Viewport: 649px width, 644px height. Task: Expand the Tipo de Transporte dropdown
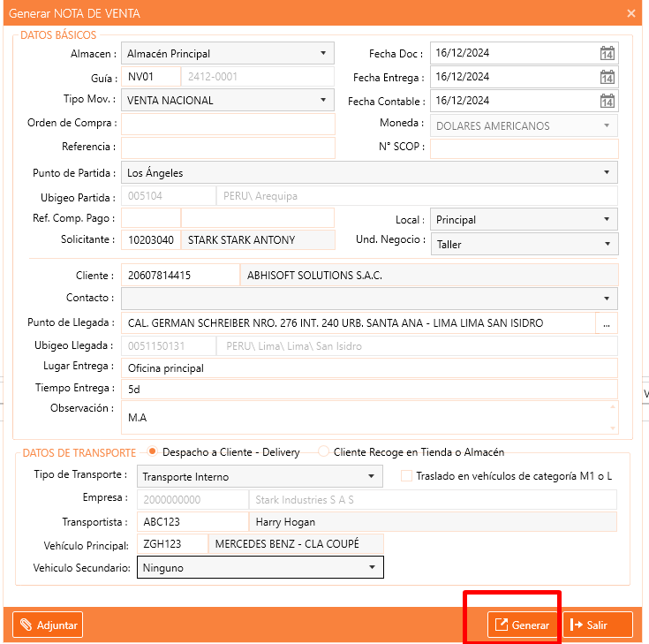pos(260,476)
